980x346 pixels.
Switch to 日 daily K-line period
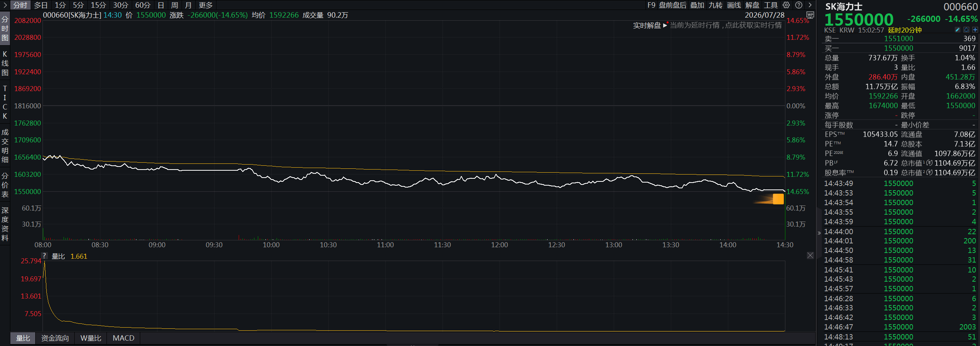pos(161,5)
